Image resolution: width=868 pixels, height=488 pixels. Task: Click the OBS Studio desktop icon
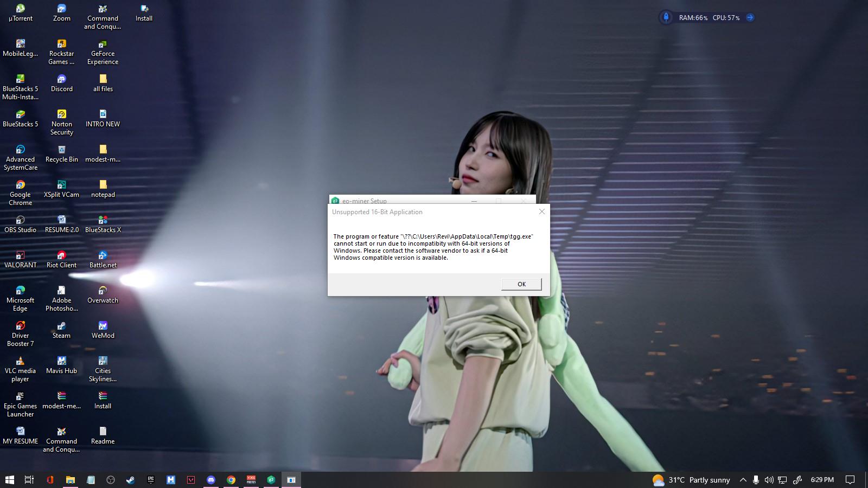tap(20, 224)
